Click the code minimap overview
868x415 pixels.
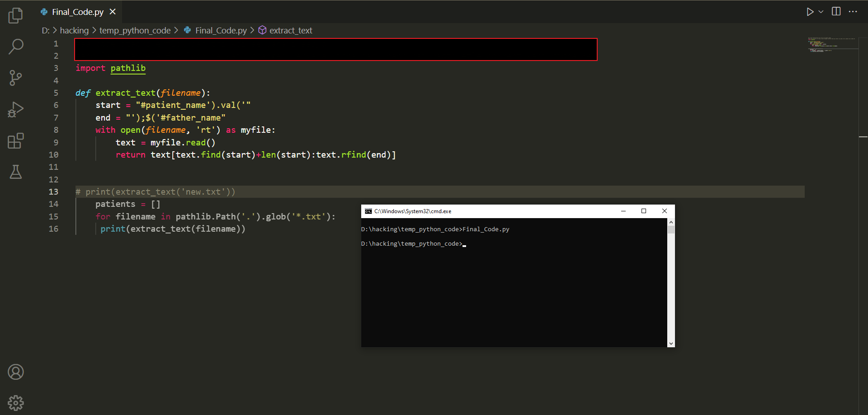pos(833,44)
